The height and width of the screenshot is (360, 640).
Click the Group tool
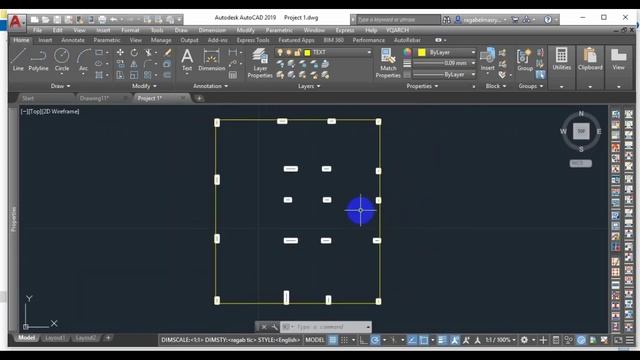coord(525,60)
